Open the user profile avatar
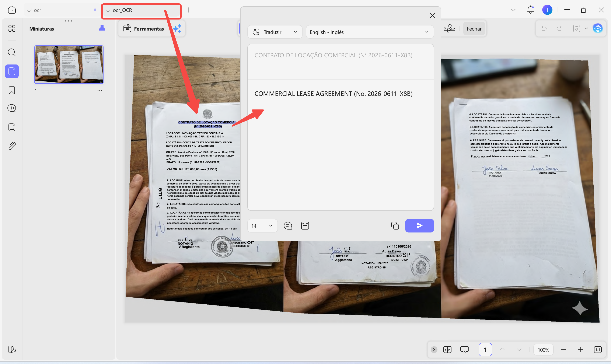This screenshot has width=611, height=364. [547, 10]
